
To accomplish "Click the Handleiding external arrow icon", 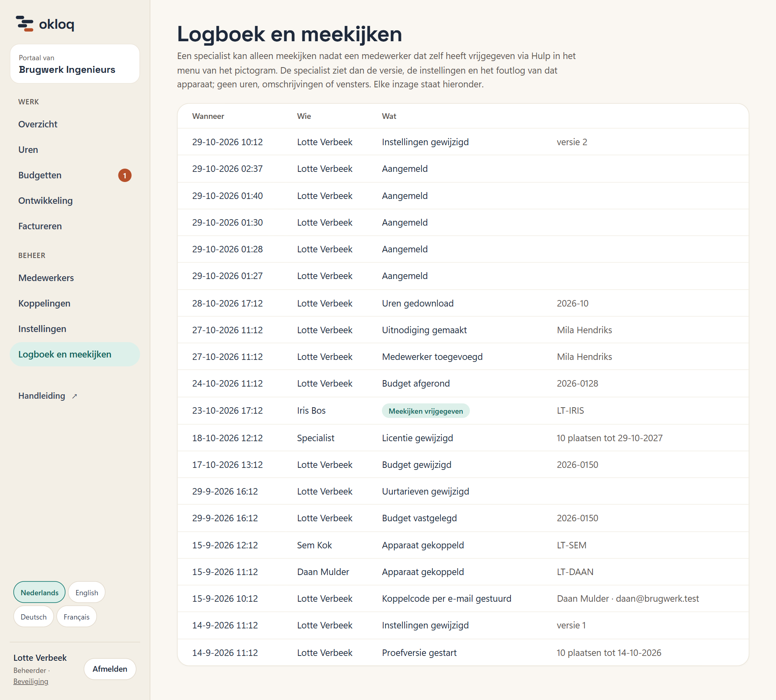I will [74, 396].
